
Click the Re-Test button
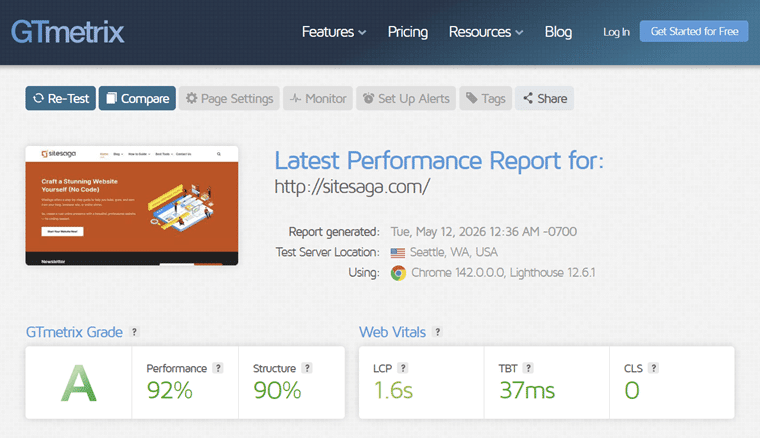[61, 98]
